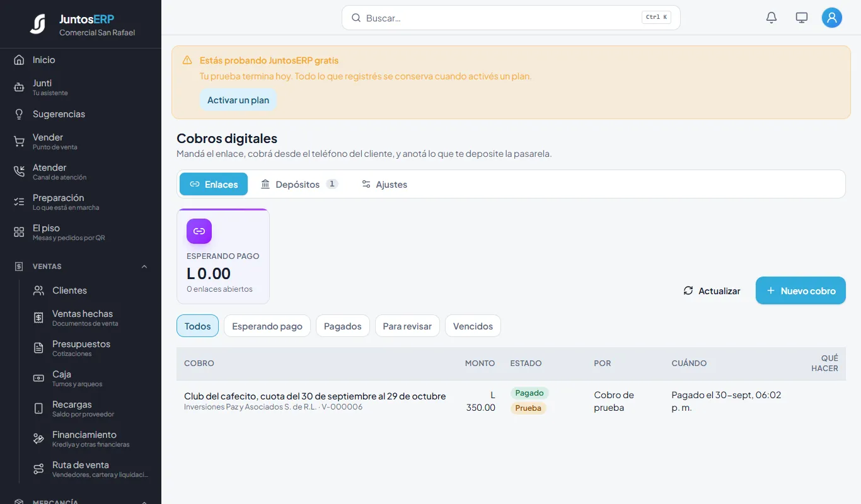
Task: Filter by Para revisar
Action: (407, 326)
